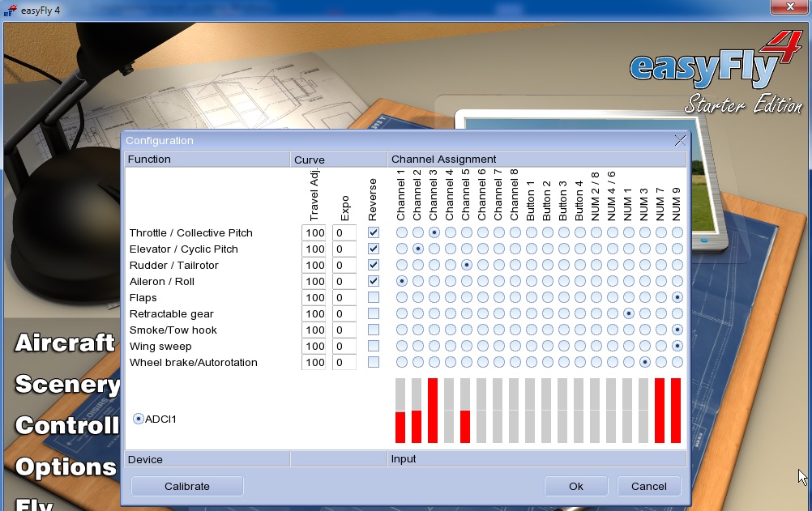
Task: Click the Curve column header
Action: click(339, 160)
